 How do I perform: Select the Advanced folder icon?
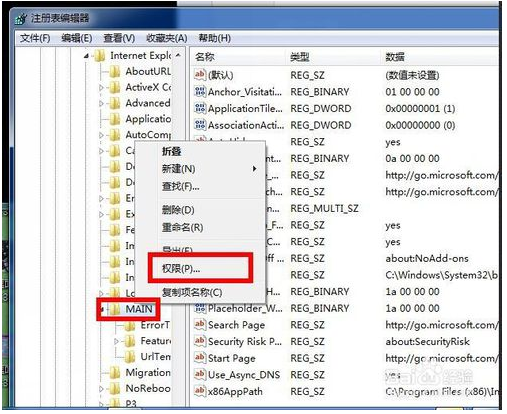pyautogui.click(x=115, y=103)
